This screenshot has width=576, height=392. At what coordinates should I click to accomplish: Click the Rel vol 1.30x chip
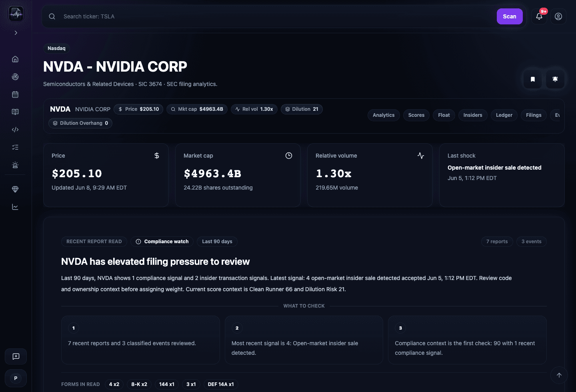(254, 109)
